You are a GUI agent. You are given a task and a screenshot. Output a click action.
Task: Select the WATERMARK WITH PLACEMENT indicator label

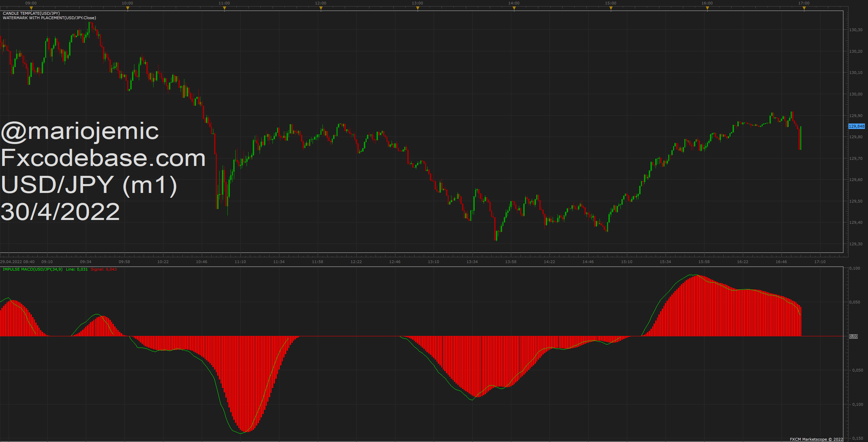pyautogui.click(x=49, y=18)
